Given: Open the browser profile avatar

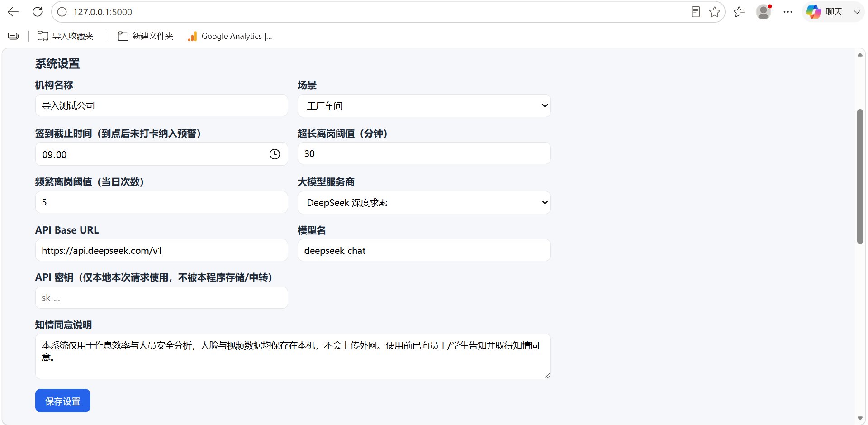Looking at the screenshot, I should (764, 12).
